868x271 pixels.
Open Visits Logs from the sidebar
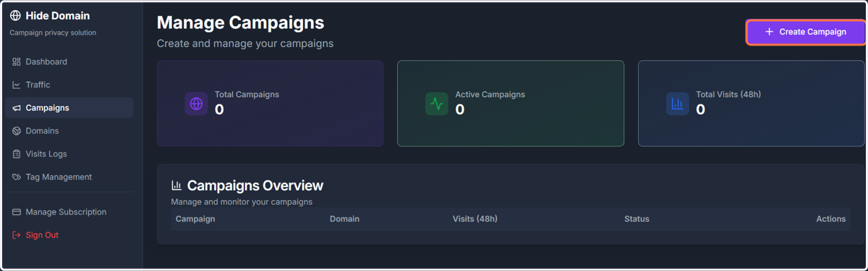69,154
